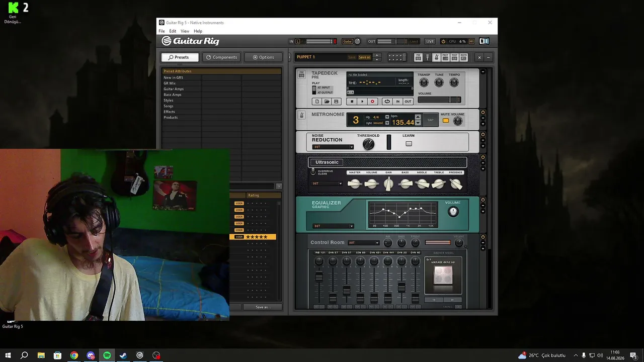Open the Ultrasonic INIT preset dropdown
The image size is (644, 362).
pos(327,184)
